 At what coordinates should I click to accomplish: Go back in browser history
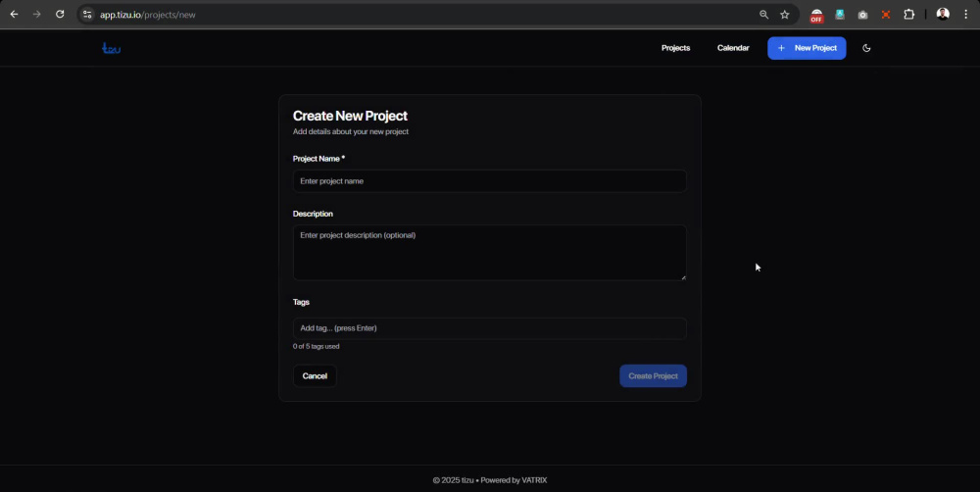point(14,15)
